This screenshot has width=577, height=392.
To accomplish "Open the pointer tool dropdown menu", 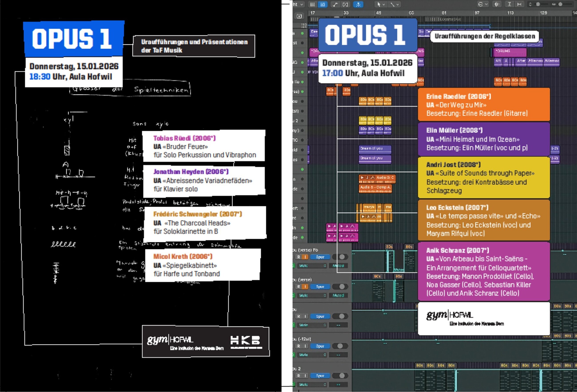I will click(x=381, y=4).
